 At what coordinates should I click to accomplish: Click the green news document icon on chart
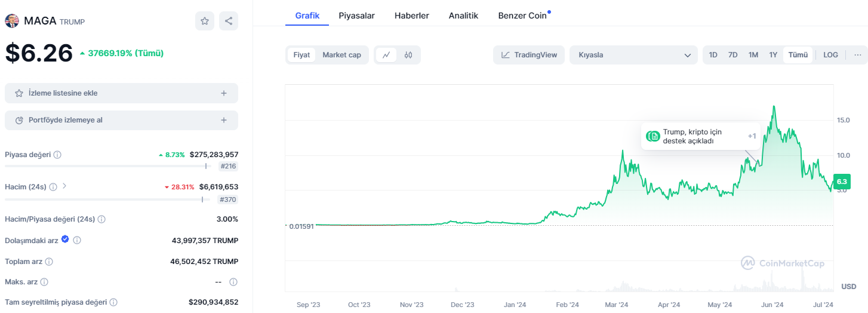(654, 136)
